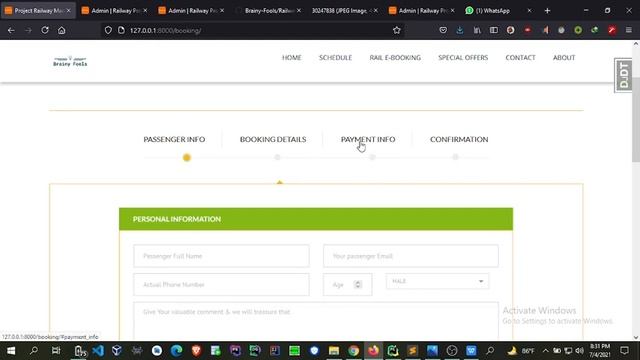This screenshot has width=640, height=360.
Task: Click the progress dot under Booking Details
Action: (278, 157)
